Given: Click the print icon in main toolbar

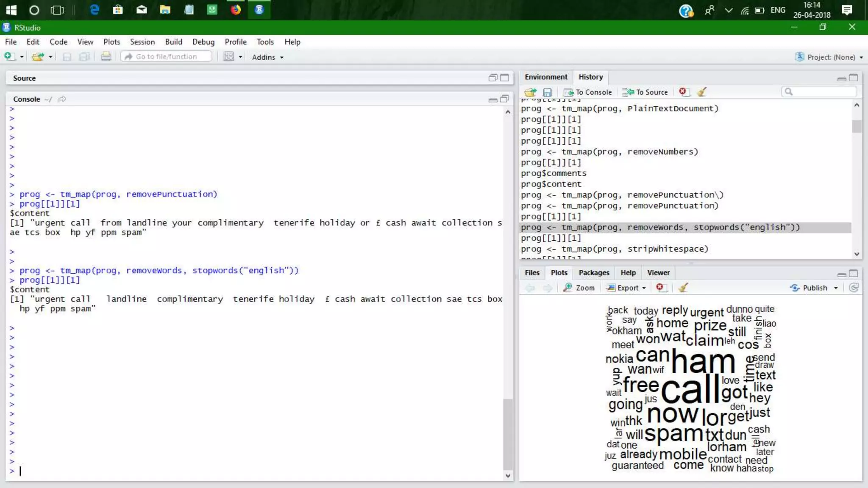Looking at the screenshot, I should [106, 56].
